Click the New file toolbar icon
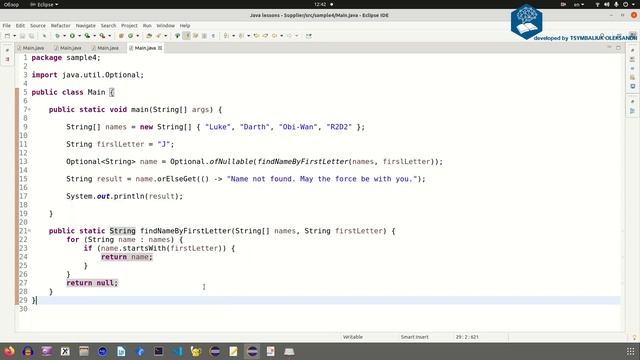 7,36
